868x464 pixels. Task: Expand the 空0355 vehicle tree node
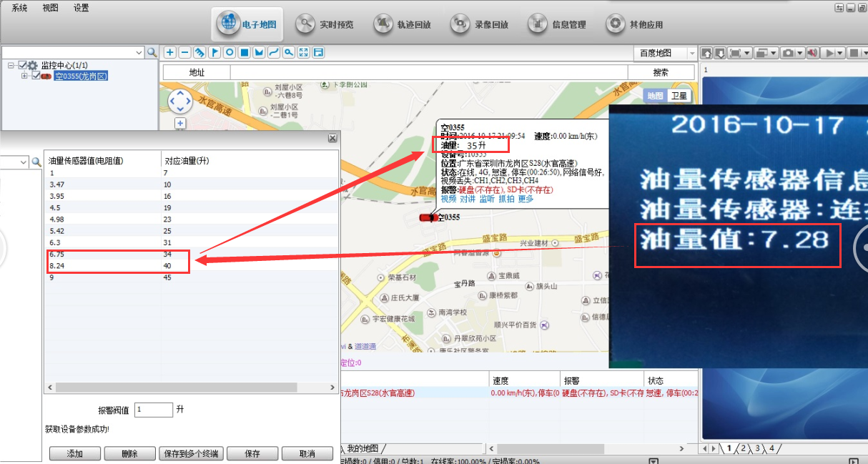pos(24,76)
